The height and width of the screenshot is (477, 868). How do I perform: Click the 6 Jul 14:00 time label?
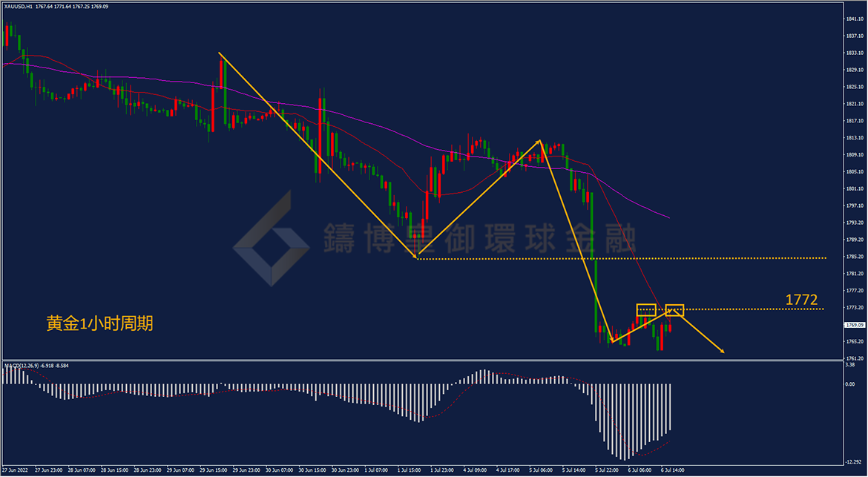672,470
